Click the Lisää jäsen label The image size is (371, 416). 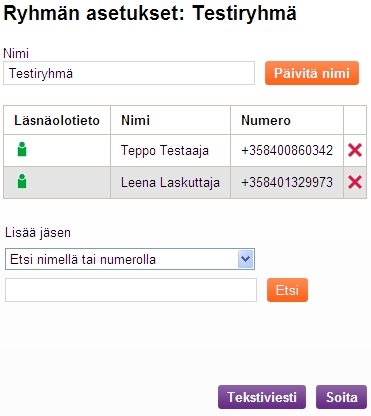[38, 233]
